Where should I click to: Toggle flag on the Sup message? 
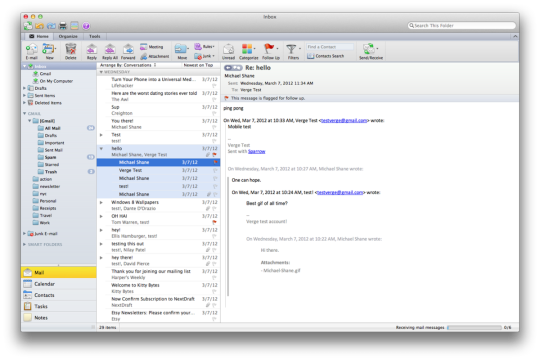point(214,113)
